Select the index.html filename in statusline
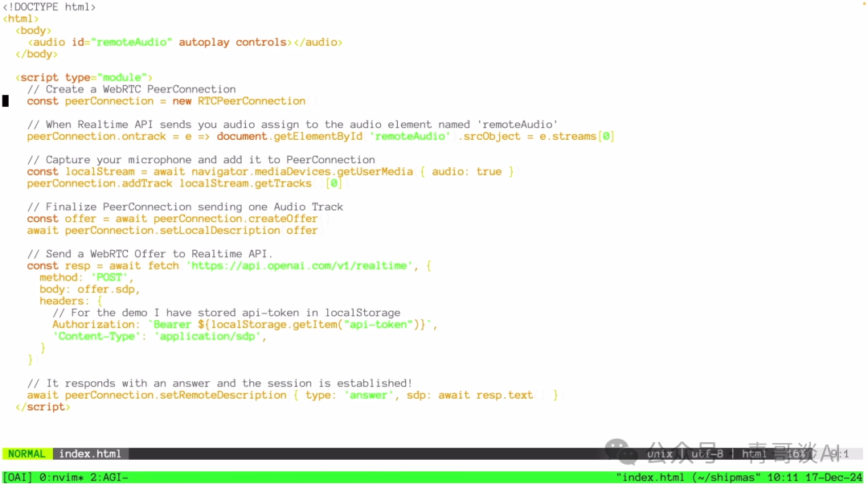This screenshot has width=868, height=488. [90, 454]
